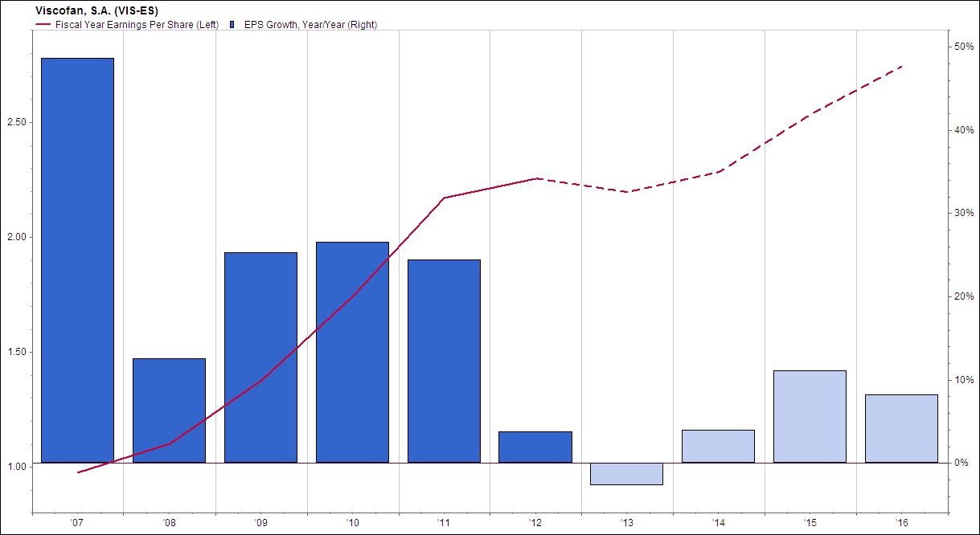980x535 pixels.
Task: Click the EPS line peak point at '12
Action: [x=536, y=178]
